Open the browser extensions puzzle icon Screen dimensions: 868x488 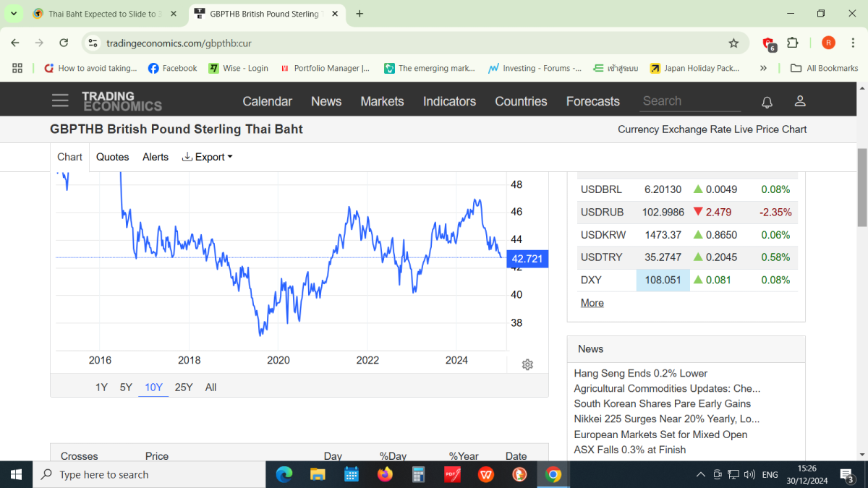793,43
